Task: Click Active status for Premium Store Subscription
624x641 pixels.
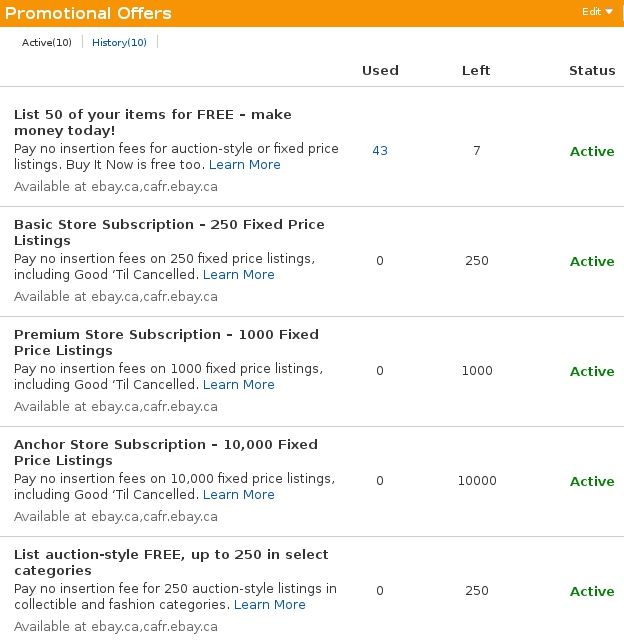Action: (592, 372)
